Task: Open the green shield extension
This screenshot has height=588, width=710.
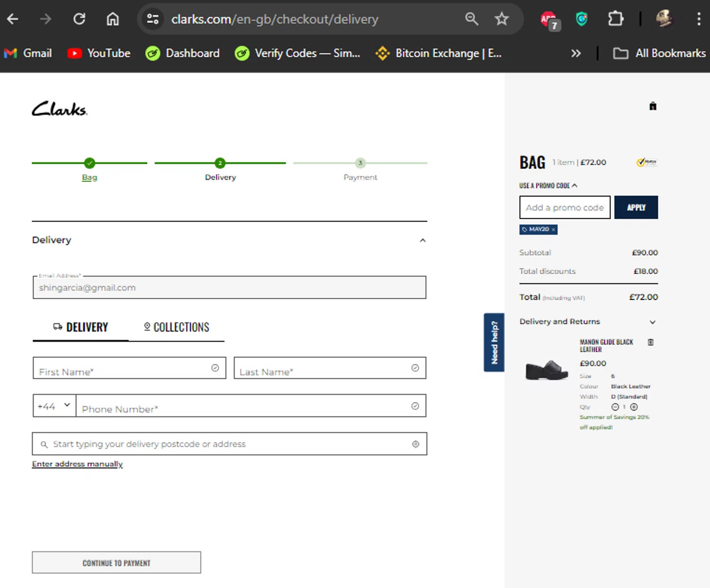Action: [x=582, y=19]
